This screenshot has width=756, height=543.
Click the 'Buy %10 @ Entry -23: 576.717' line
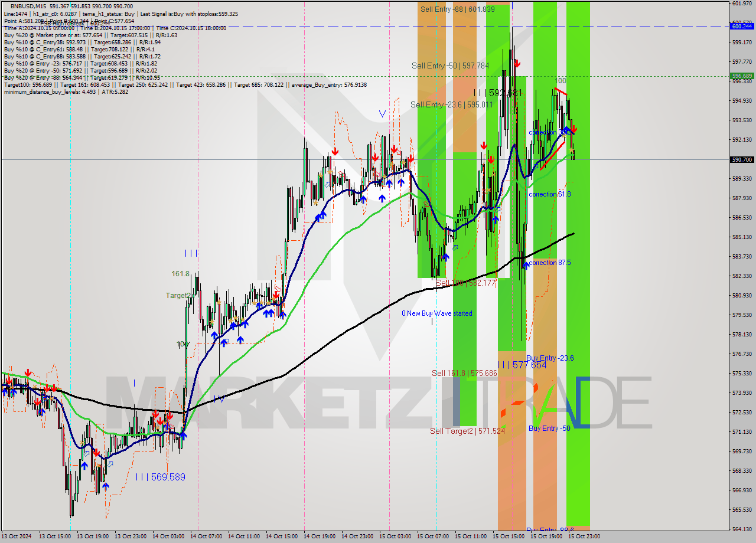[x=80, y=63]
